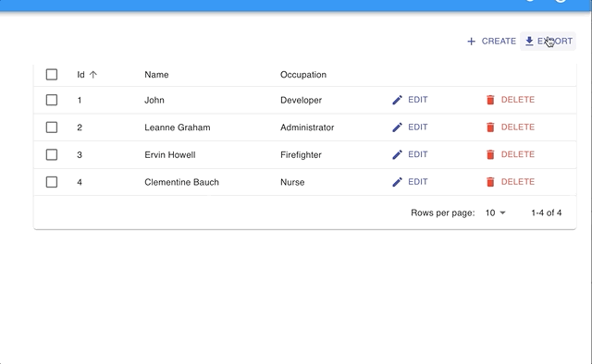The height and width of the screenshot is (364, 592).
Task: Click DELETE for the Firefighter row
Action: coord(511,154)
